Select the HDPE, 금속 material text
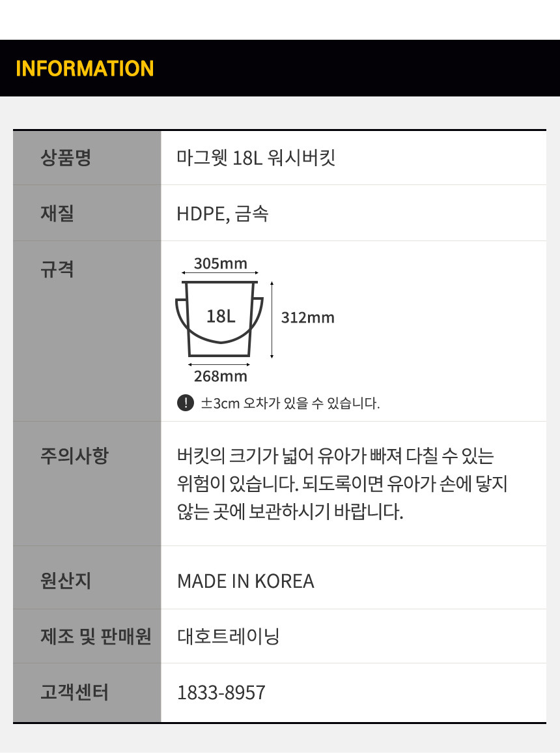Viewport: 560px width, 754px height. tap(222, 214)
